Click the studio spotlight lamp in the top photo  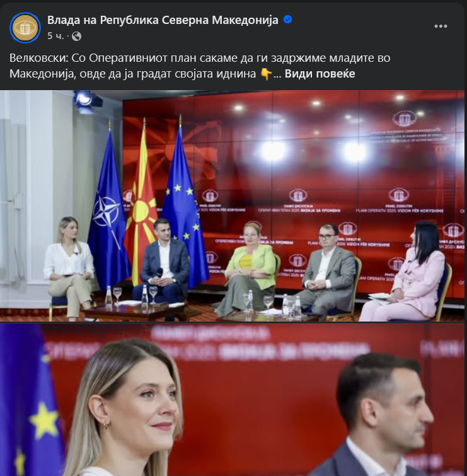86,102
